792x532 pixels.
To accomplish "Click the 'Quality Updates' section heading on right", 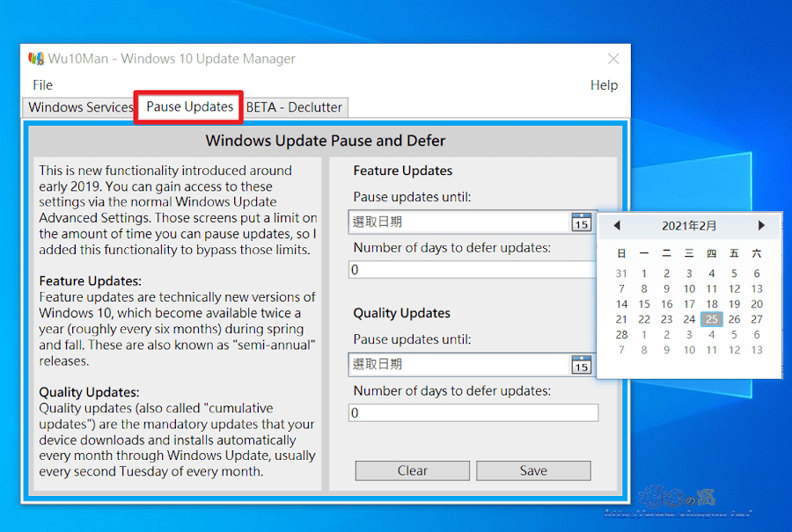I will coord(401,313).
